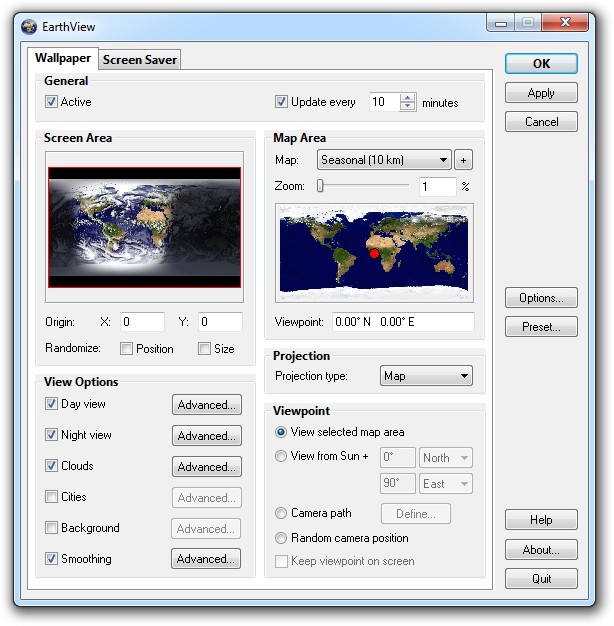Toggle the Active checkbox
Screen dimensions: 614x626
tap(51, 101)
